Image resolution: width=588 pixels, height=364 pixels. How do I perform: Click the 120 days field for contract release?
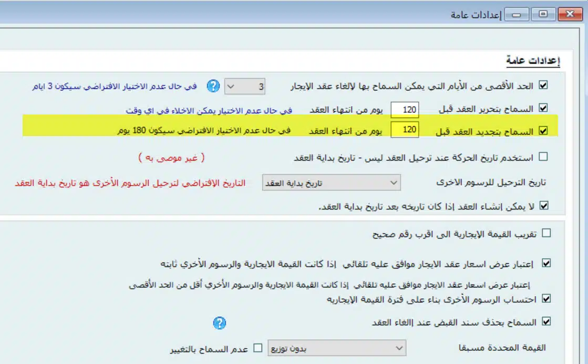[405, 109]
